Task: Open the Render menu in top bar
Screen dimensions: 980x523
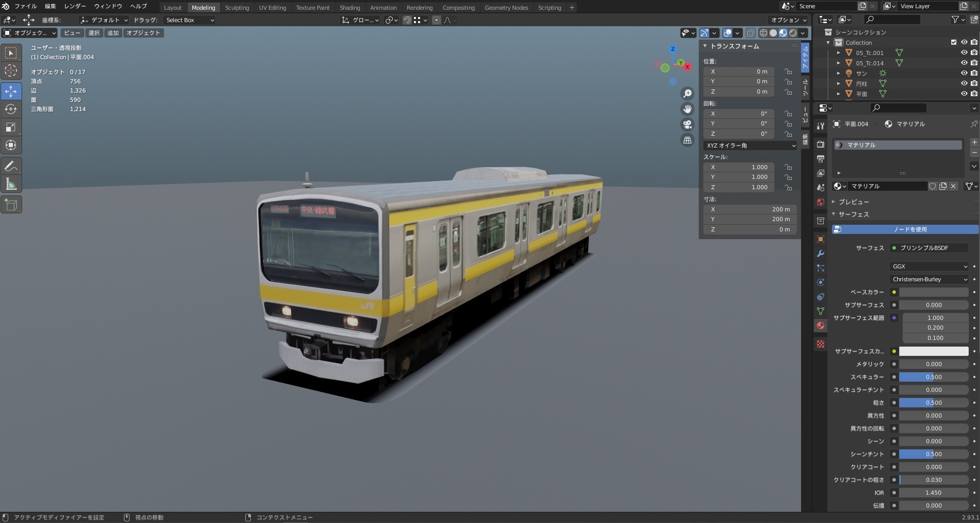Action: click(75, 6)
